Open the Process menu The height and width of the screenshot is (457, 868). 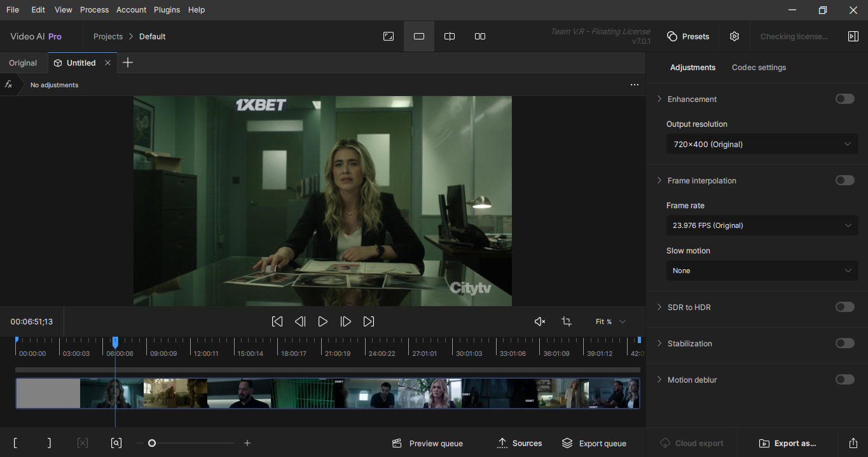point(94,10)
